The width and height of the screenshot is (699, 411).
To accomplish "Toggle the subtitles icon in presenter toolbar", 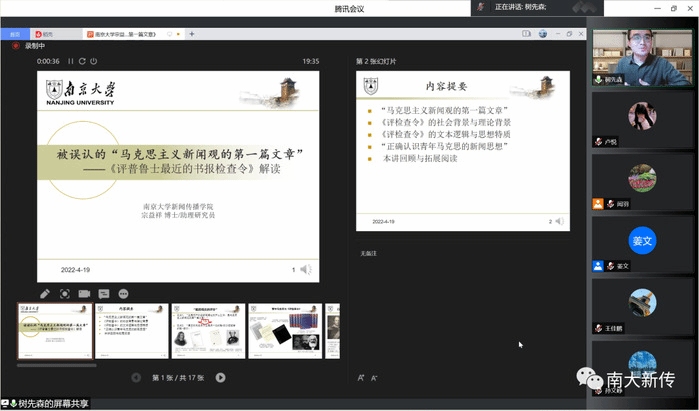I will tap(104, 293).
